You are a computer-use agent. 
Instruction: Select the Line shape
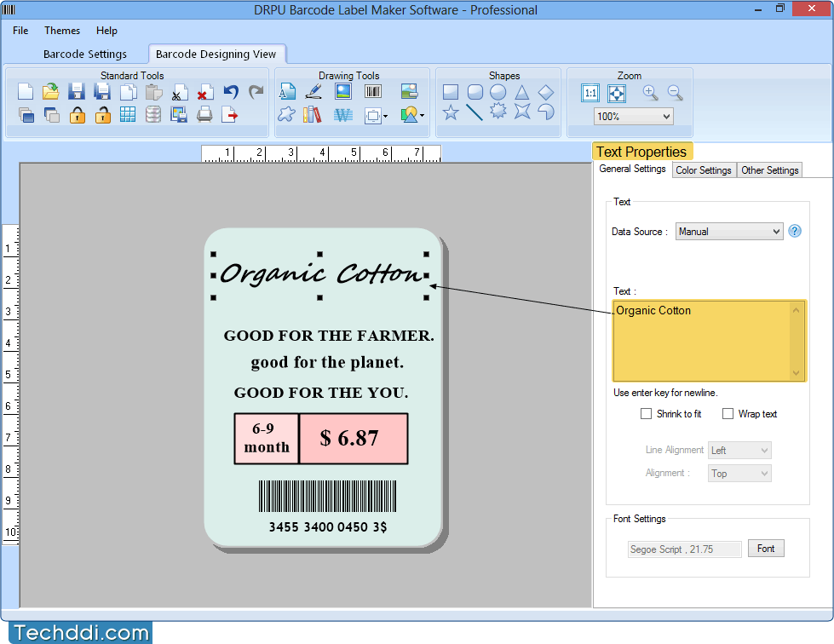pyautogui.click(x=474, y=112)
